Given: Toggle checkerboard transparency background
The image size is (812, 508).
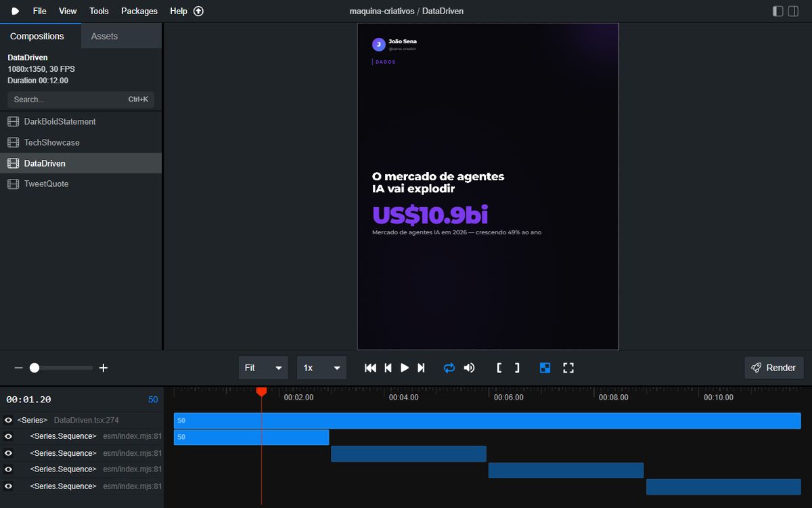Looking at the screenshot, I should pyautogui.click(x=545, y=368).
